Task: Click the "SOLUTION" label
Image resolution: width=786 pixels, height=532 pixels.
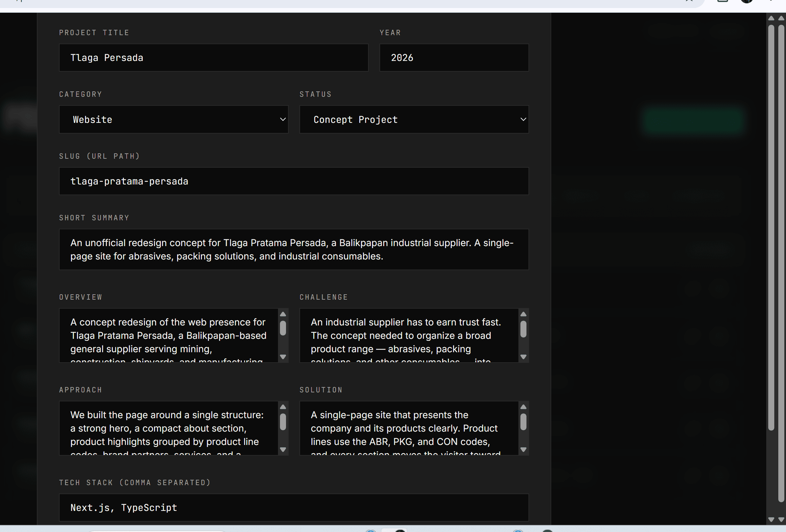Action: coord(321,390)
